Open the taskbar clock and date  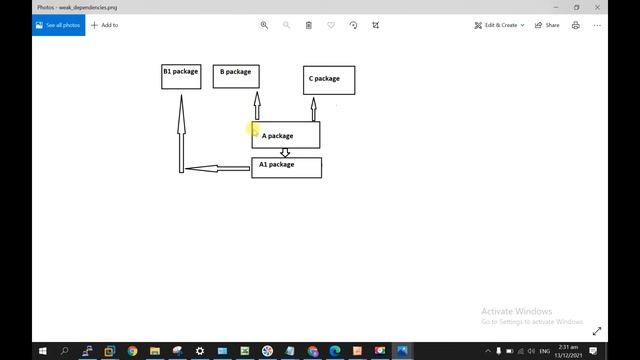(568, 351)
